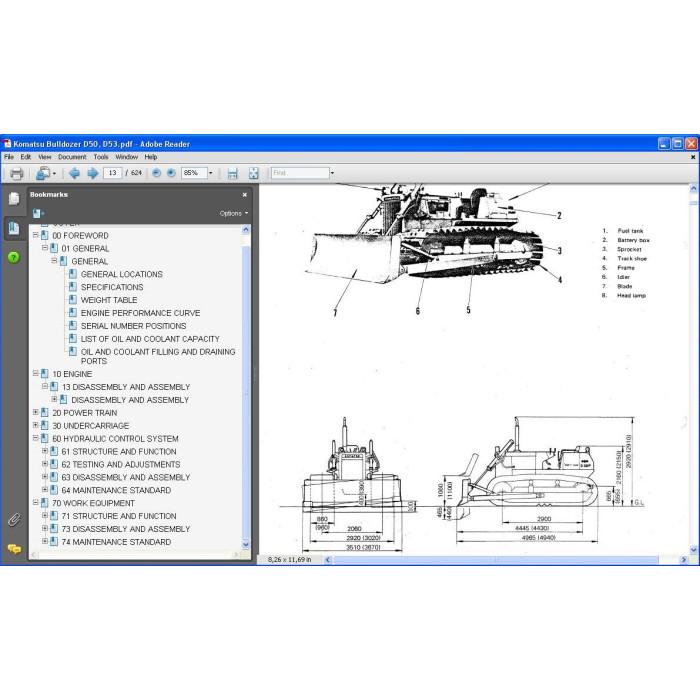
Task: Open the green help sidebar icon
Action: tap(14, 257)
